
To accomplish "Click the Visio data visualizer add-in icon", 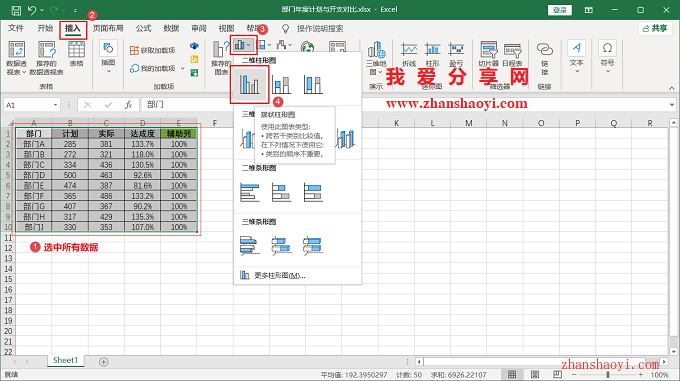I will tap(194, 46).
